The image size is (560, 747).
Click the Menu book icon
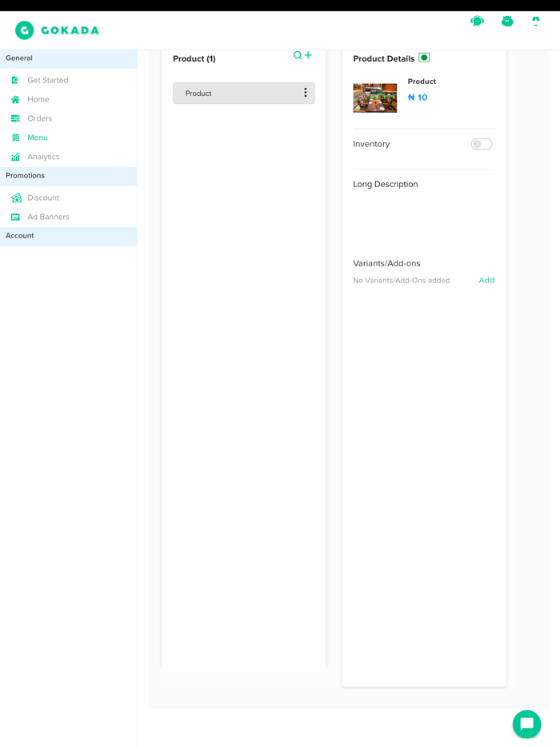(15, 138)
